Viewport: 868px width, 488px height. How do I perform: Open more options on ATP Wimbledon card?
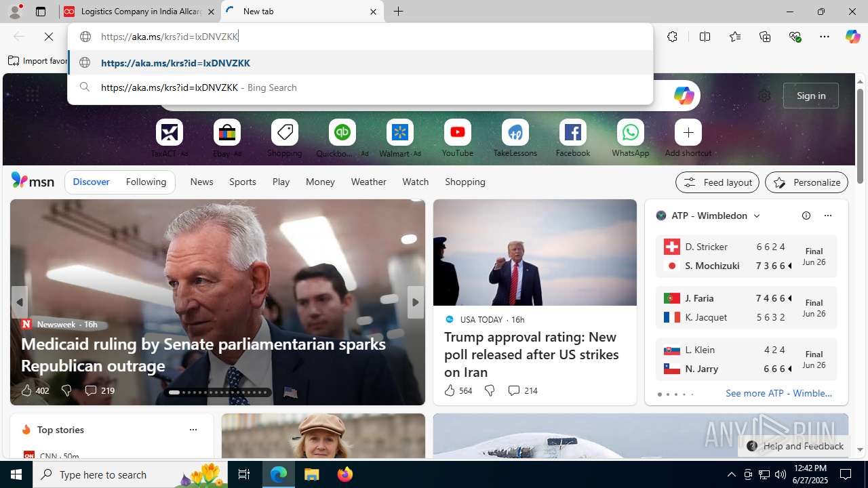coord(827,216)
